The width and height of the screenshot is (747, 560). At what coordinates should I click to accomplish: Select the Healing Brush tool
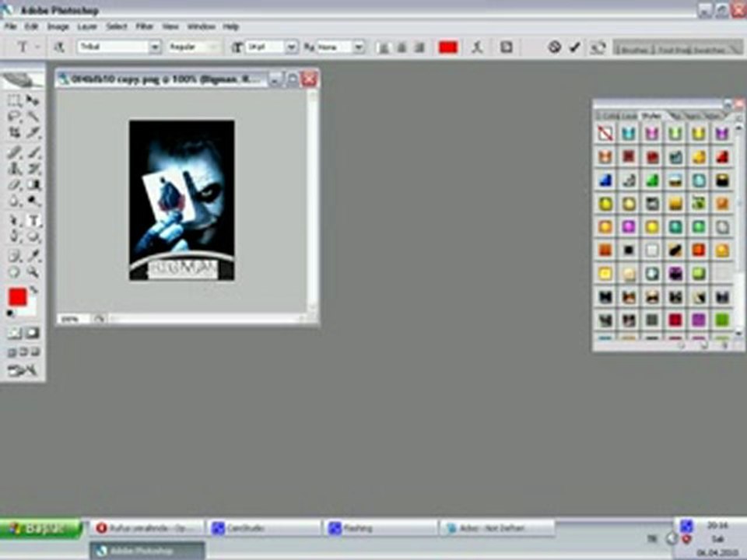(x=14, y=153)
